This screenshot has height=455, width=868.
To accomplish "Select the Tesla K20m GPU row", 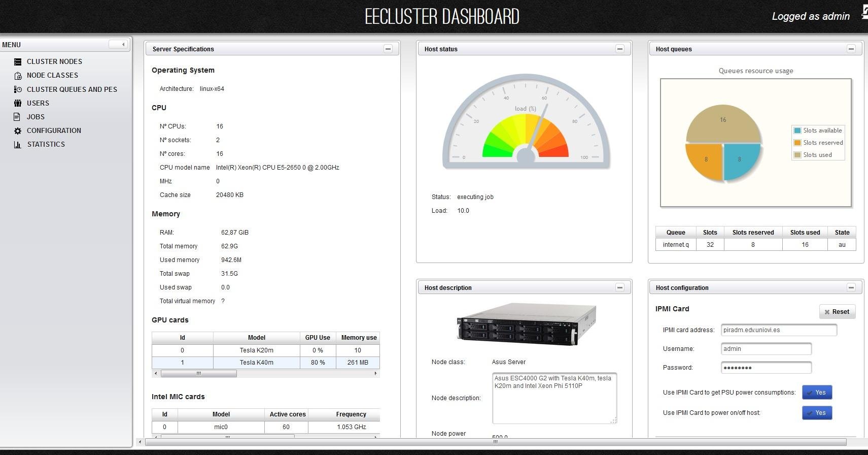I will (266, 350).
